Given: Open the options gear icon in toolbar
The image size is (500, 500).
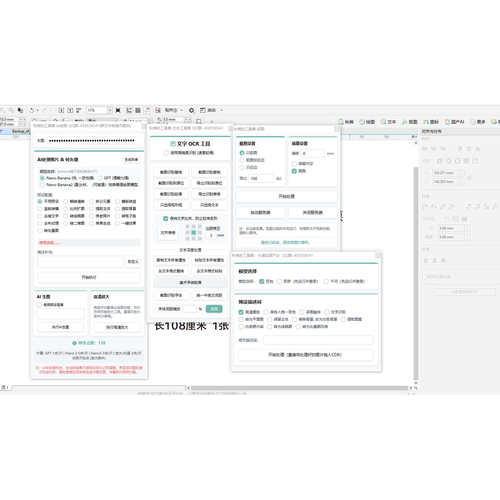Looking at the screenshot, I should click(x=192, y=110).
